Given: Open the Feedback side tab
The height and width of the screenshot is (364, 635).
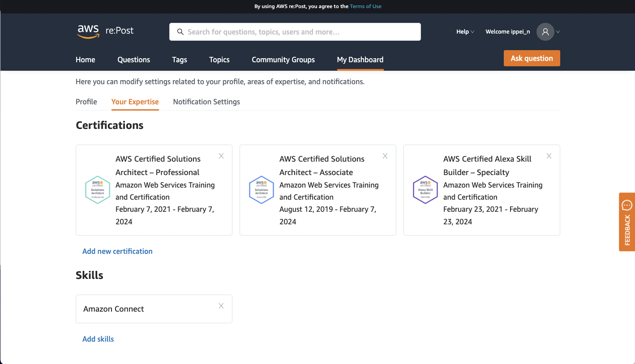Looking at the screenshot, I should point(627,222).
